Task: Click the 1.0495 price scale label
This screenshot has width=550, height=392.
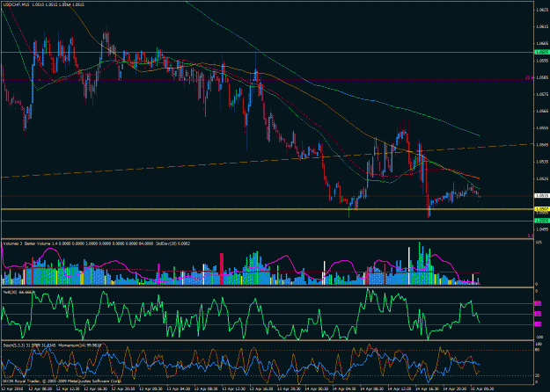Action: (x=542, y=229)
